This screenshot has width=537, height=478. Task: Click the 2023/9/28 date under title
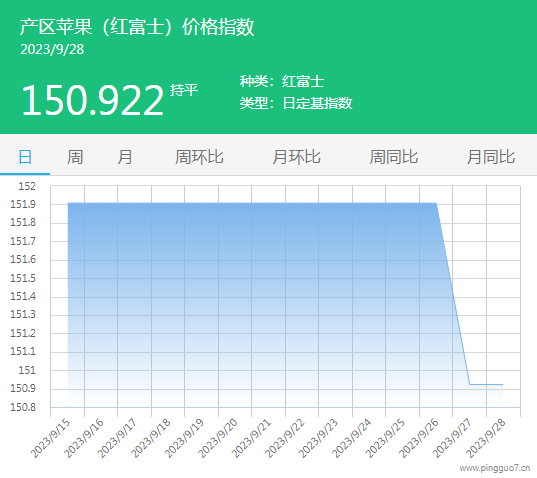point(52,49)
